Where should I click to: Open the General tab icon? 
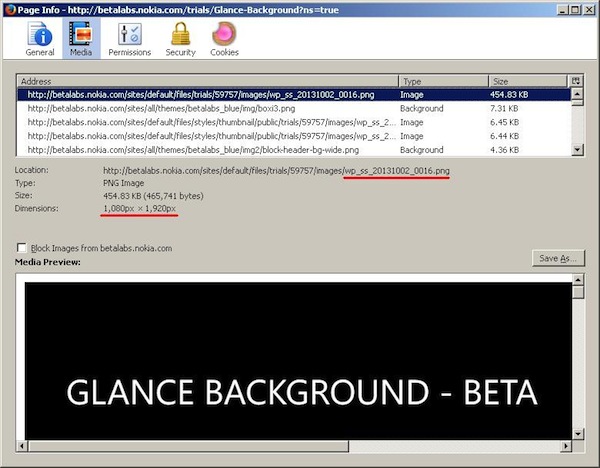pos(40,39)
